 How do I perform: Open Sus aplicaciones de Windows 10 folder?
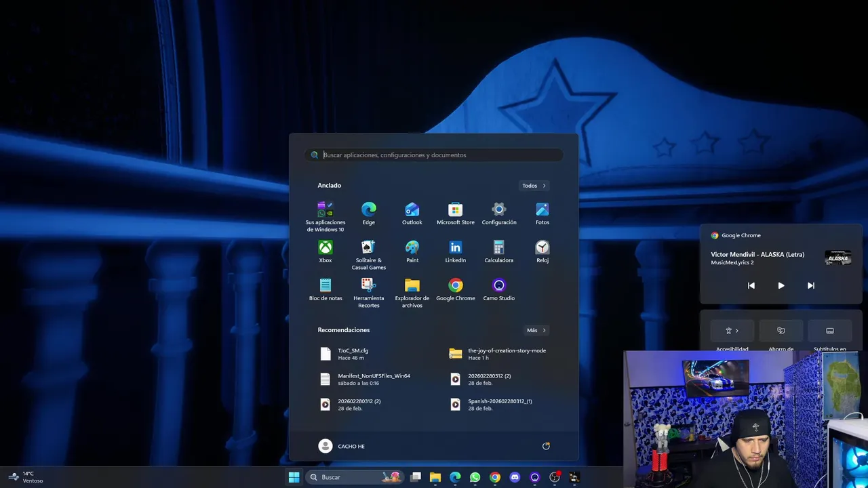(325, 217)
